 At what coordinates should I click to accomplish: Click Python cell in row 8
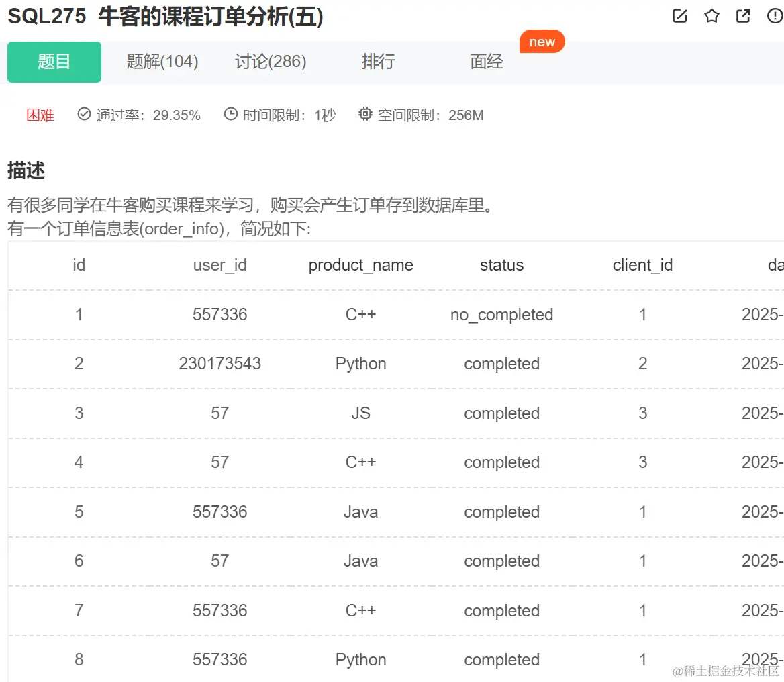click(361, 660)
